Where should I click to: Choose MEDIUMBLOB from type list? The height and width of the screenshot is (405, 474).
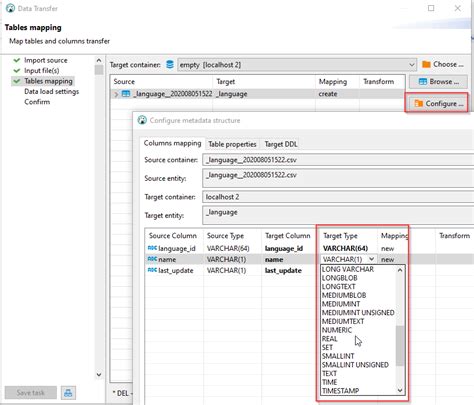344,295
